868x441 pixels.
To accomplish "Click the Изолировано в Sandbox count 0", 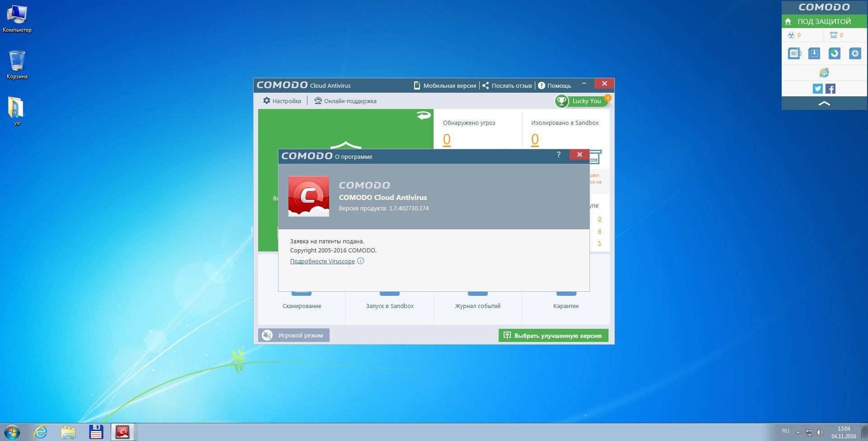I will click(x=535, y=139).
